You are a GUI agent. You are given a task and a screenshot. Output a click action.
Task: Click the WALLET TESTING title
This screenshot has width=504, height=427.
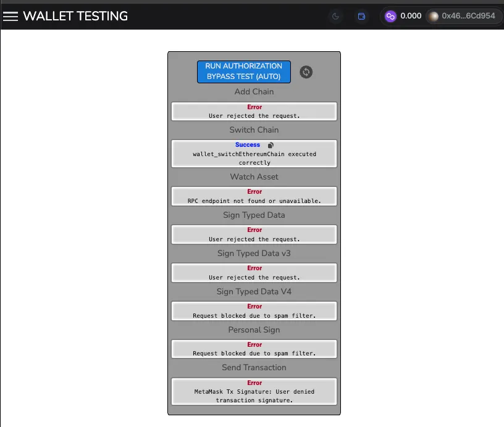pos(75,16)
